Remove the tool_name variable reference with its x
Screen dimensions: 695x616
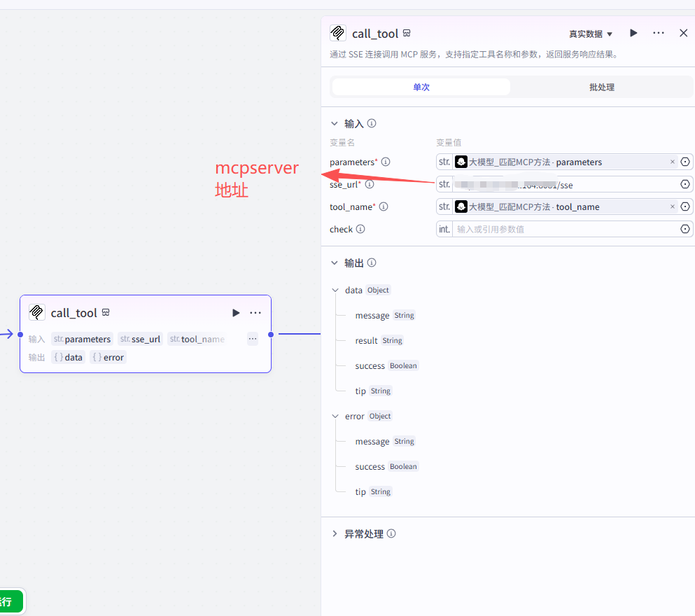[673, 206]
